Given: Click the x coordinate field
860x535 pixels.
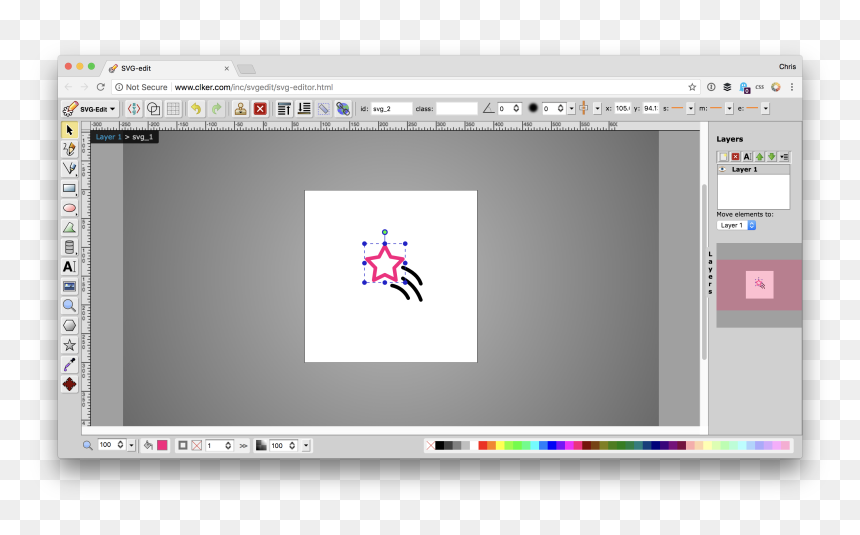Looking at the screenshot, I should pos(623,109).
